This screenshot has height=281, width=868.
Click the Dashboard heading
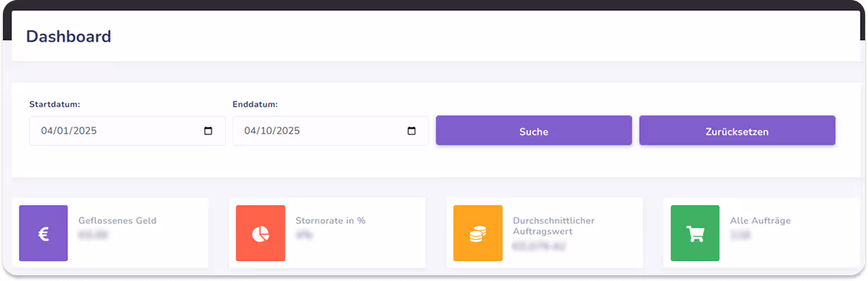click(x=69, y=36)
